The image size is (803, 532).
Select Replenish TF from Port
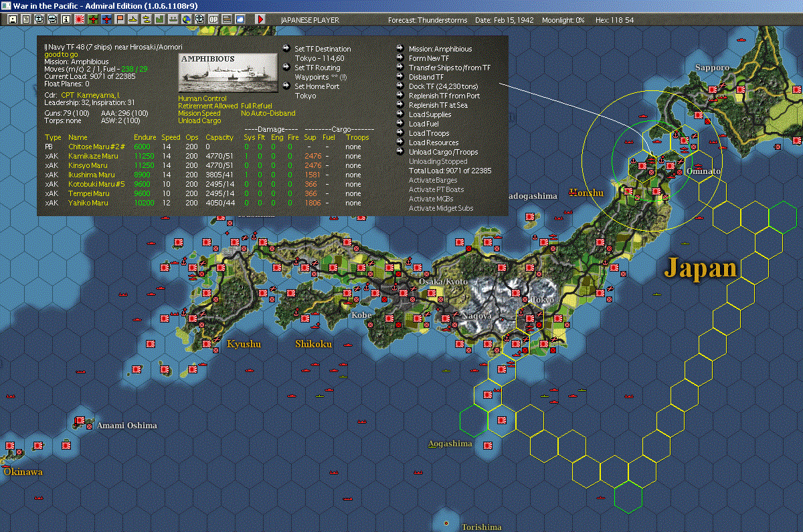[x=444, y=96]
